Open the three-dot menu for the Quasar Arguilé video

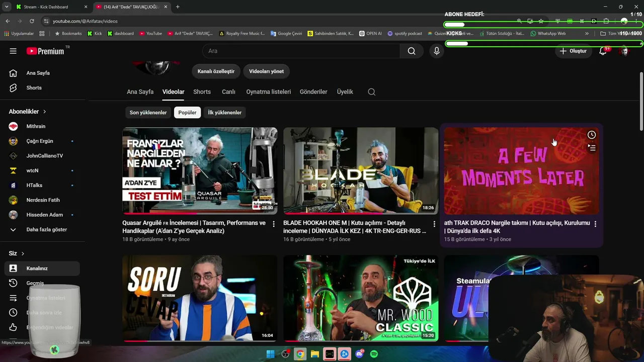click(x=274, y=224)
